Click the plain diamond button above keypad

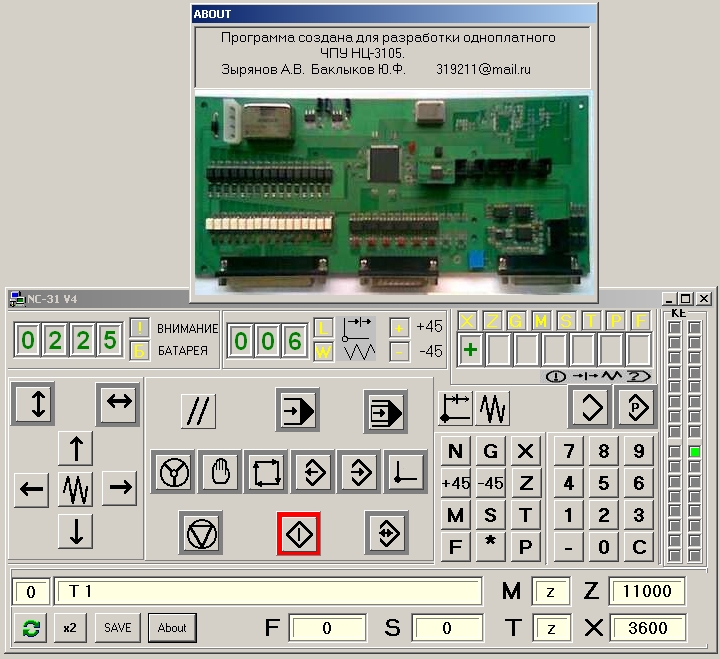590,407
